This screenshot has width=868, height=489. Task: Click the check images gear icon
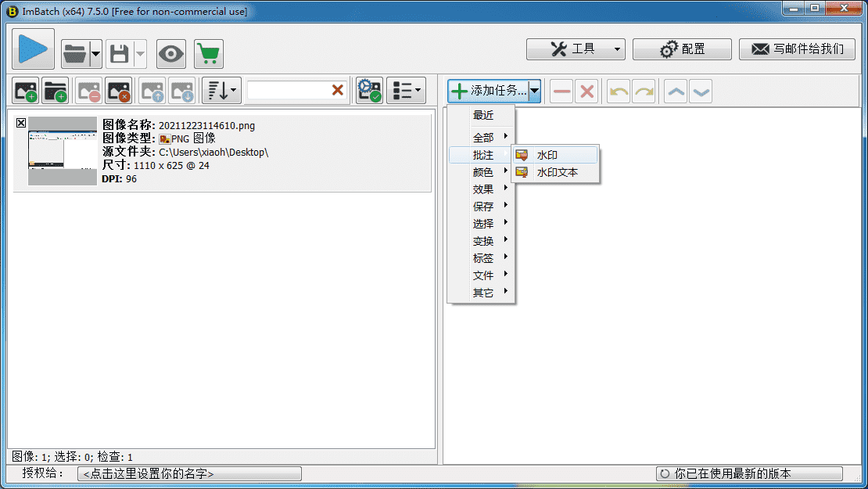coord(369,91)
